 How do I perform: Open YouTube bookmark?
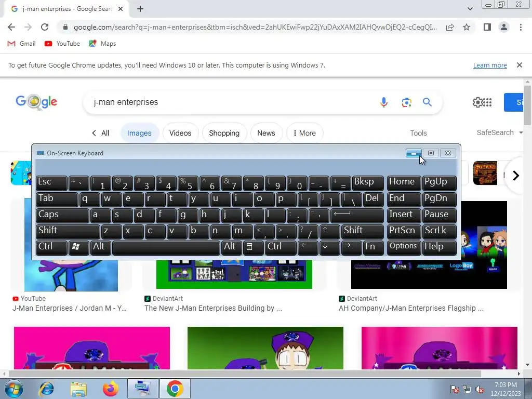coord(62,44)
